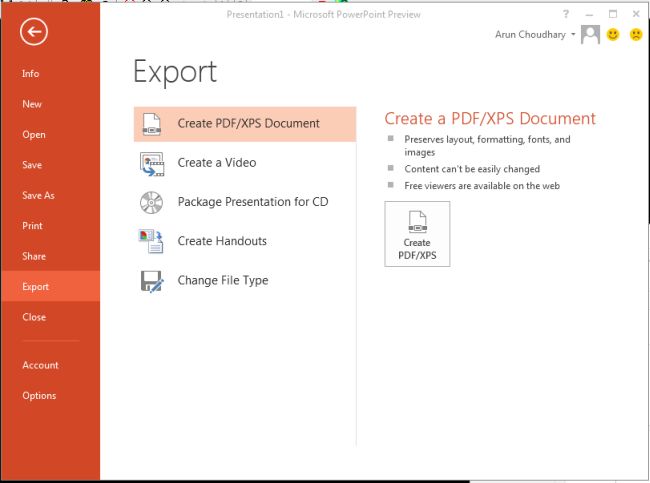Open PowerPoint Options
Image resolution: width=650 pixels, height=483 pixels.
pyautogui.click(x=50, y=396)
